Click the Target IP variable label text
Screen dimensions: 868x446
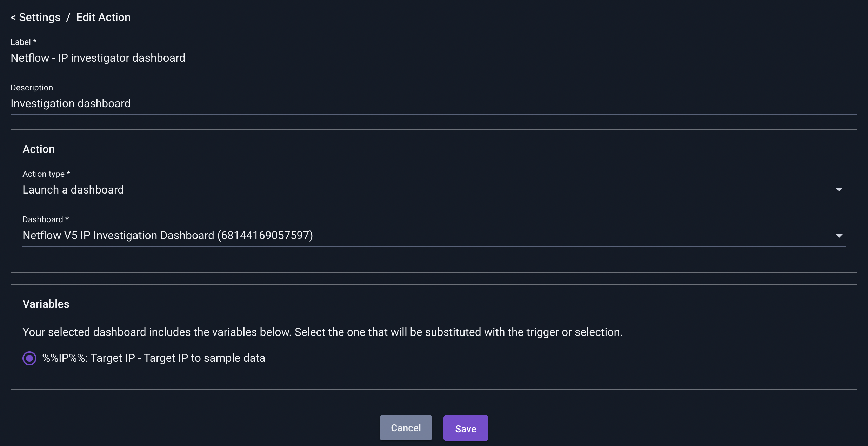(x=154, y=358)
